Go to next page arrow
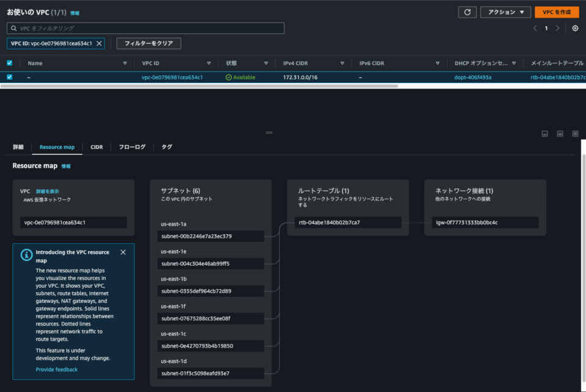 pos(557,28)
